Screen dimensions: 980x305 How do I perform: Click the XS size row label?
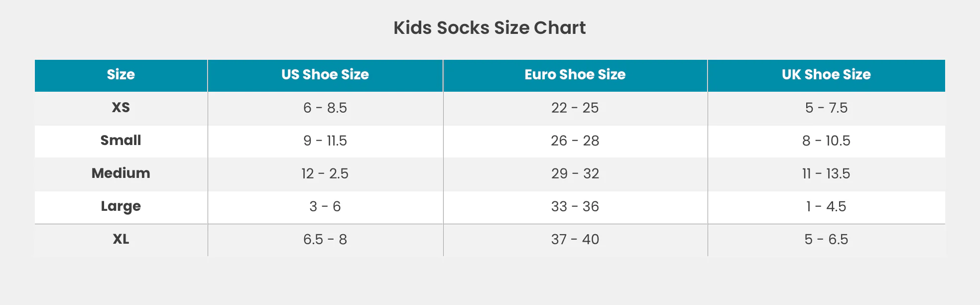pyautogui.click(x=121, y=108)
